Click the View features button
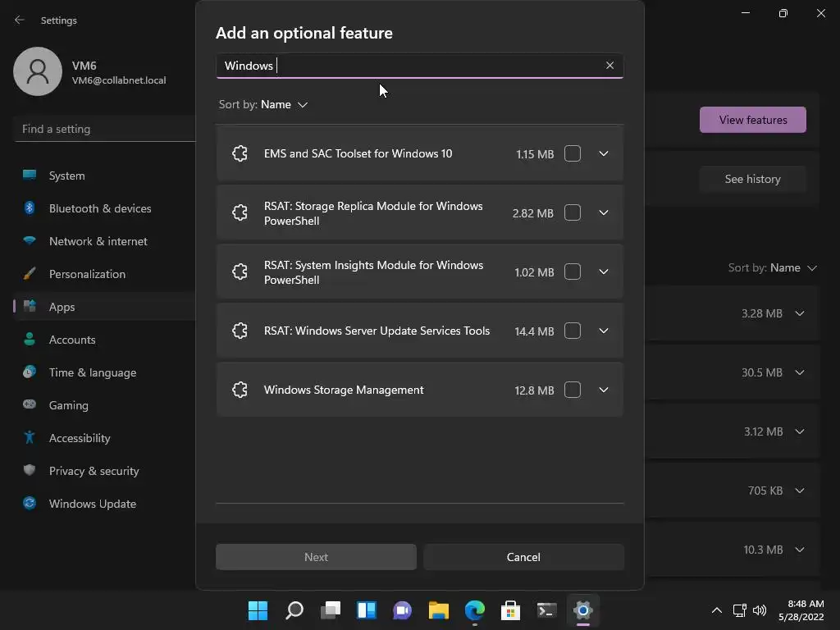Image resolution: width=840 pixels, height=630 pixels. click(x=752, y=120)
